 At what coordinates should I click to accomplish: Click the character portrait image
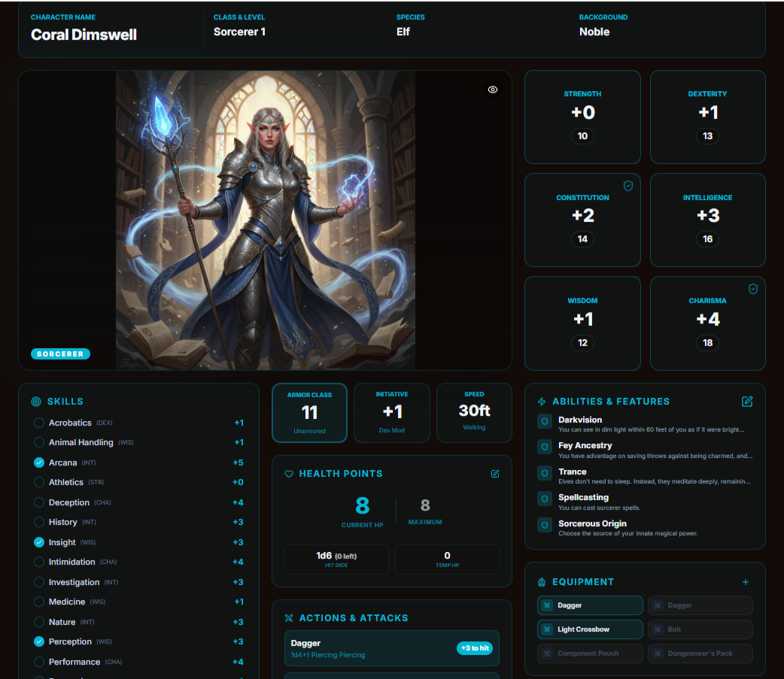coord(266,220)
